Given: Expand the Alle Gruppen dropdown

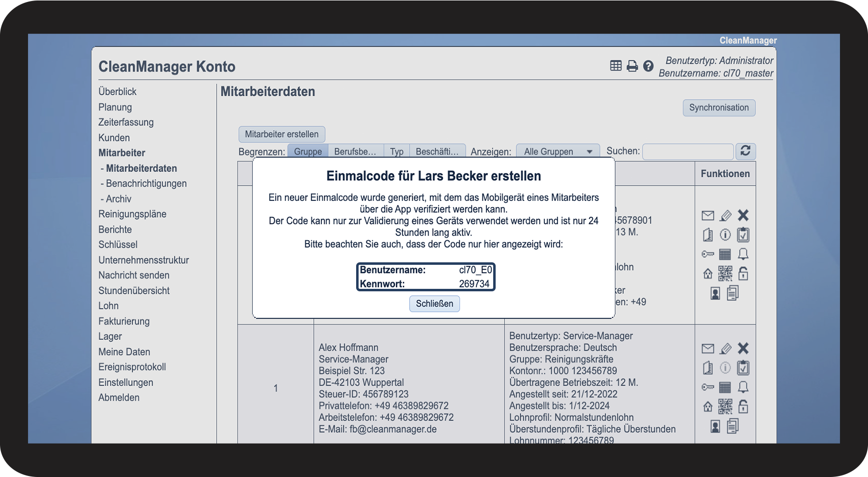Looking at the screenshot, I should [558, 151].
